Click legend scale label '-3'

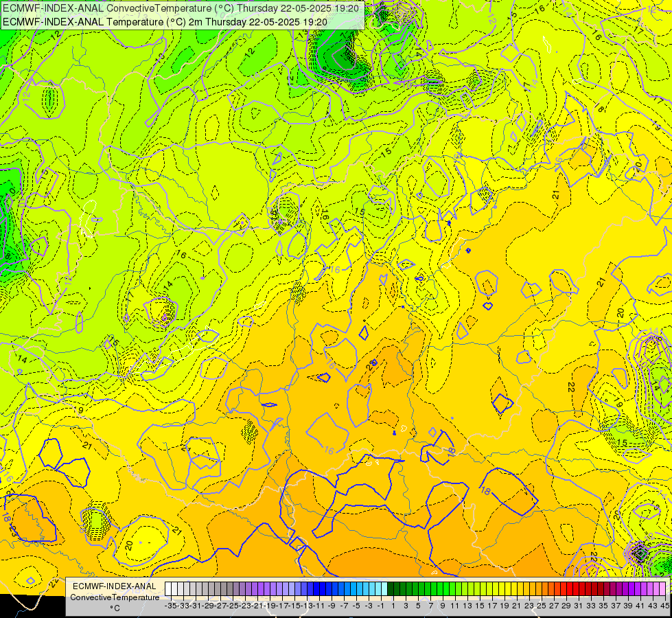click(x=369, y=606)
